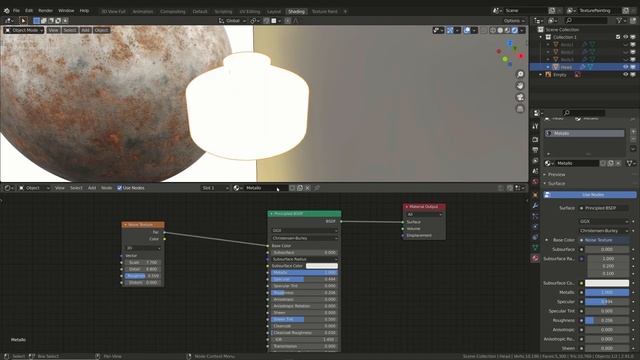640x360 pixels.
Task: Toggle visibility eye of Collection 1
Action: 625,37
